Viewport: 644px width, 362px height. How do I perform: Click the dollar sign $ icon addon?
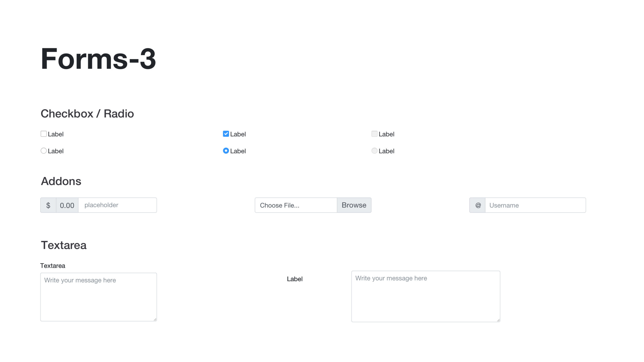(x=48, y=205)
